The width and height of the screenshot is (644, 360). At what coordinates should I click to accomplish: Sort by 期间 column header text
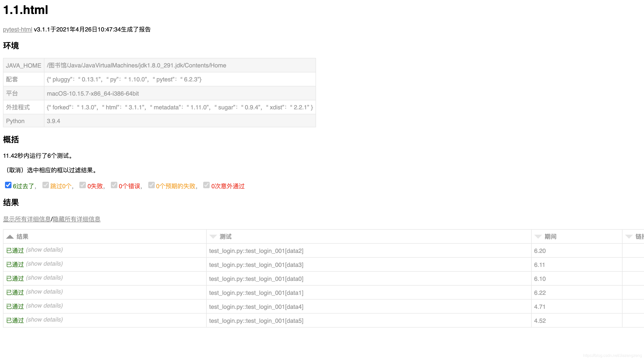(550, 236)
